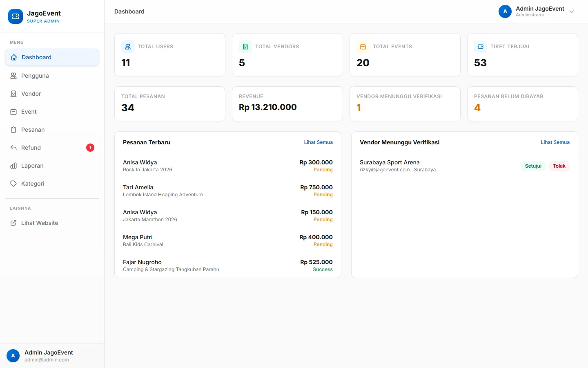The image size is (588, 368).
Task: Click Fajar Nugroho order name
Action: (x=142, y=262)
